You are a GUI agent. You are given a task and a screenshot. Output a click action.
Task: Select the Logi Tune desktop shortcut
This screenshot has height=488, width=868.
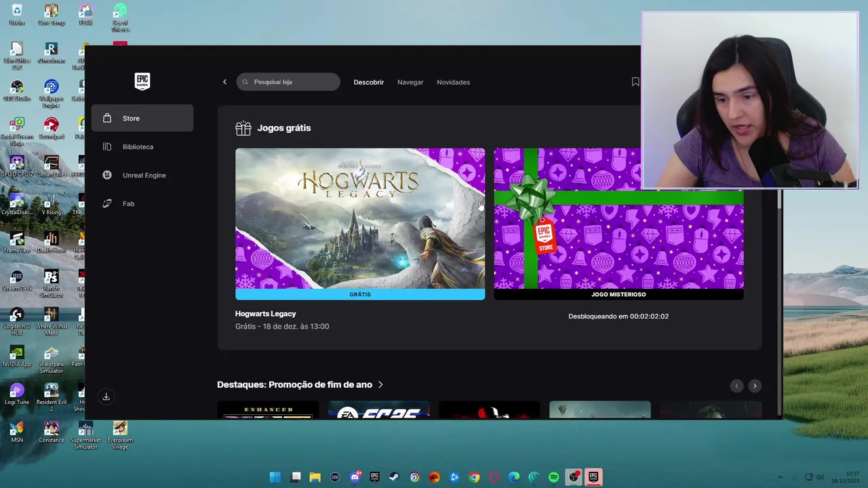17,394
